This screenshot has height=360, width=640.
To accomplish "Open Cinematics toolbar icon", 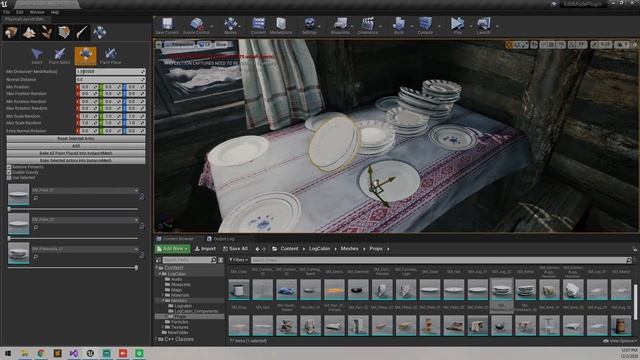I will click(x=368, y=25).
